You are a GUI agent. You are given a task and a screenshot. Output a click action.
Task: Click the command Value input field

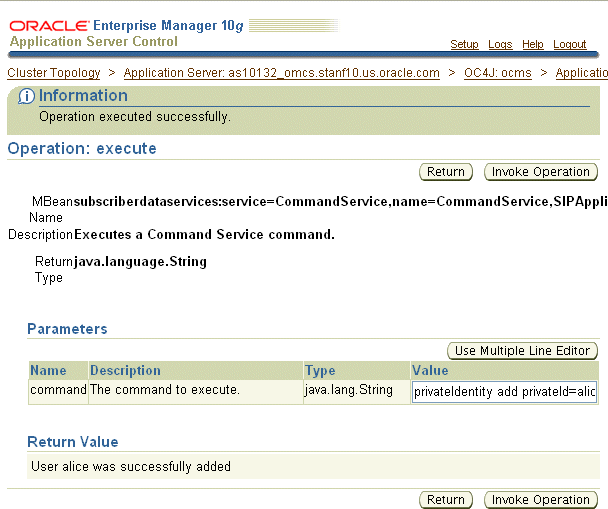[x=504, y=392]
